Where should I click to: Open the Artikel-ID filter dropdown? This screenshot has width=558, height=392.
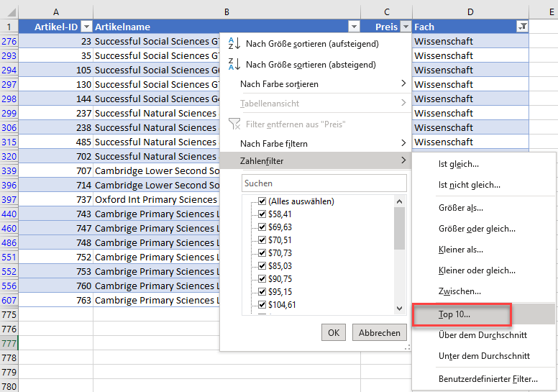[86, 27]
